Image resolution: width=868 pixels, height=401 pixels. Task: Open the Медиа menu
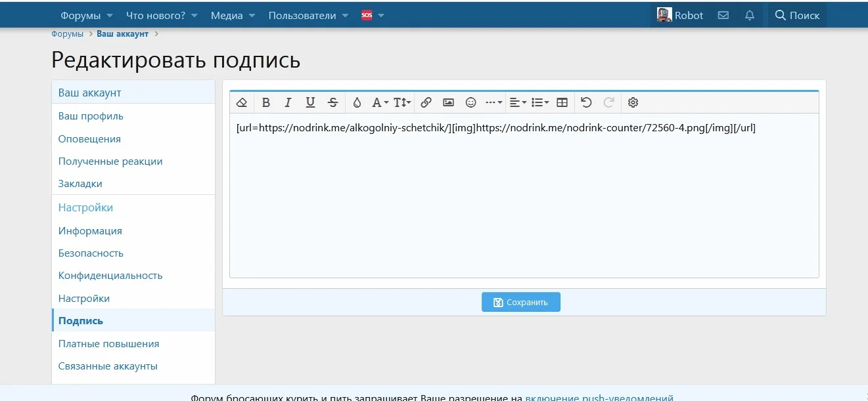pos(227,15)
